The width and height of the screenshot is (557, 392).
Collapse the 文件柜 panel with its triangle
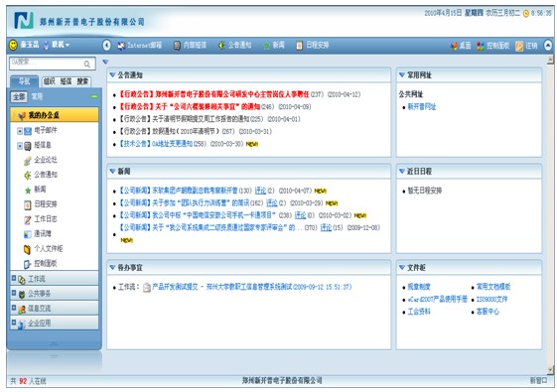402,267
